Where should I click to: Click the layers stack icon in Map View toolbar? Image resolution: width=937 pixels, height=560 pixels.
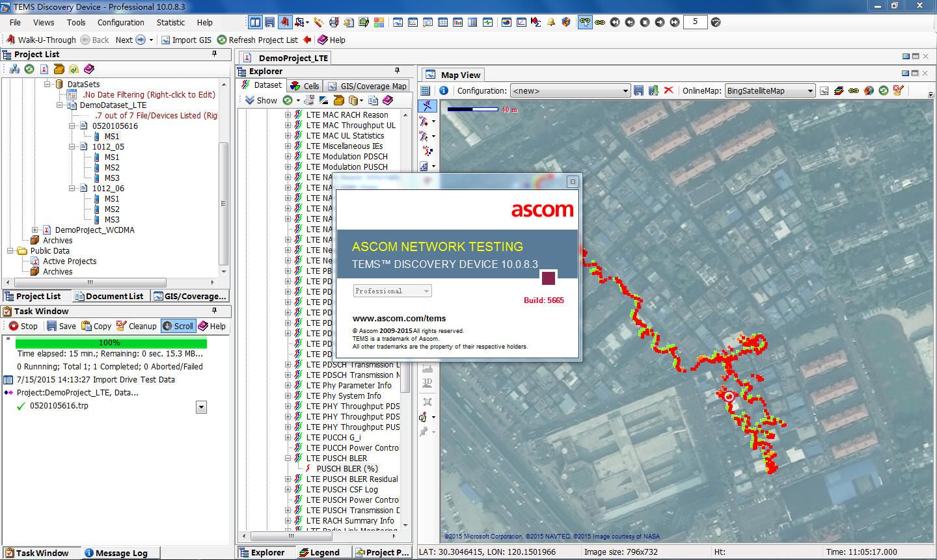tap(839, 90)
